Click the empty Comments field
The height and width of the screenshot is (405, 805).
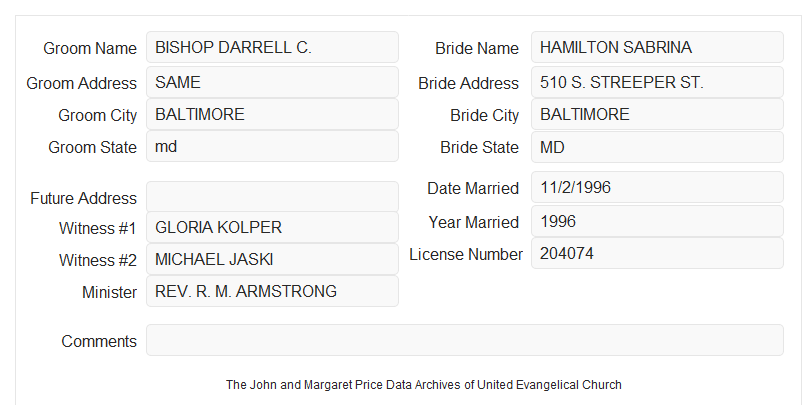tap(465, 340)
